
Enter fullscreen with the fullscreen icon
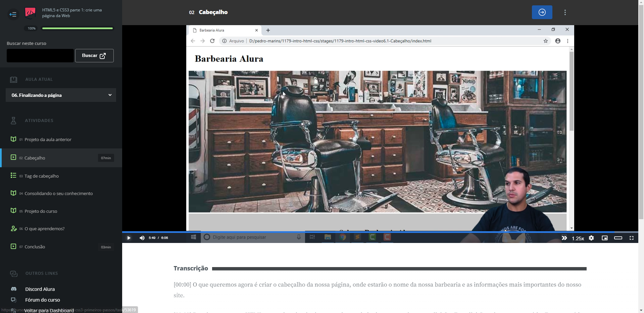coord(632,238)
